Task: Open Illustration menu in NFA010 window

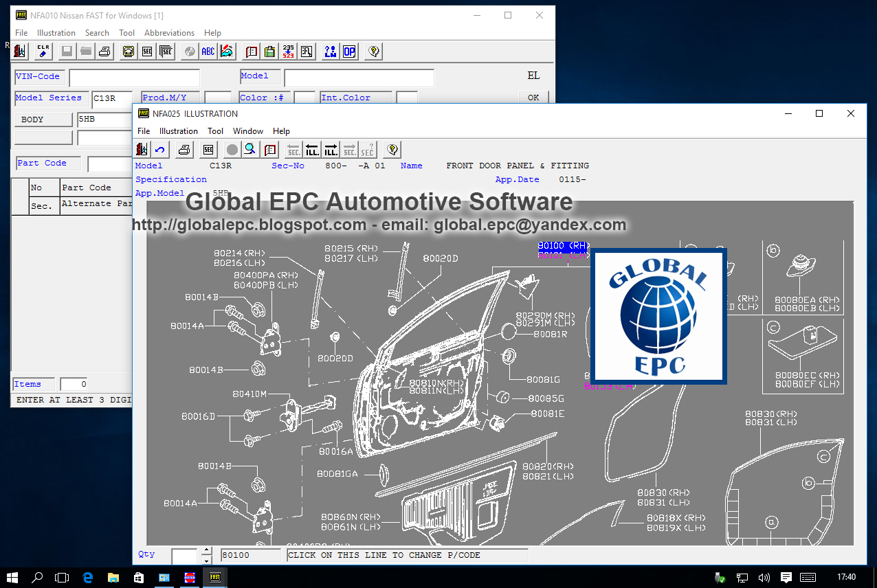Action: click(56, 33)
